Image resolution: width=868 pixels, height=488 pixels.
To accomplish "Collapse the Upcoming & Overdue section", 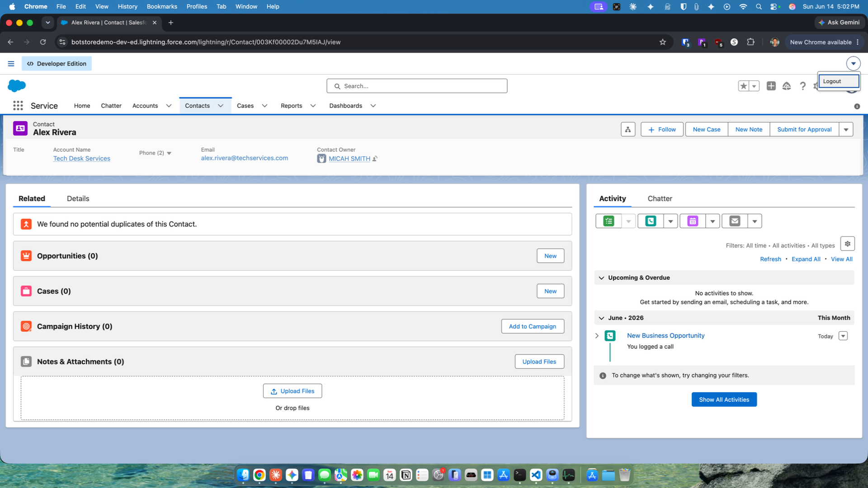I will click(601, 278).
